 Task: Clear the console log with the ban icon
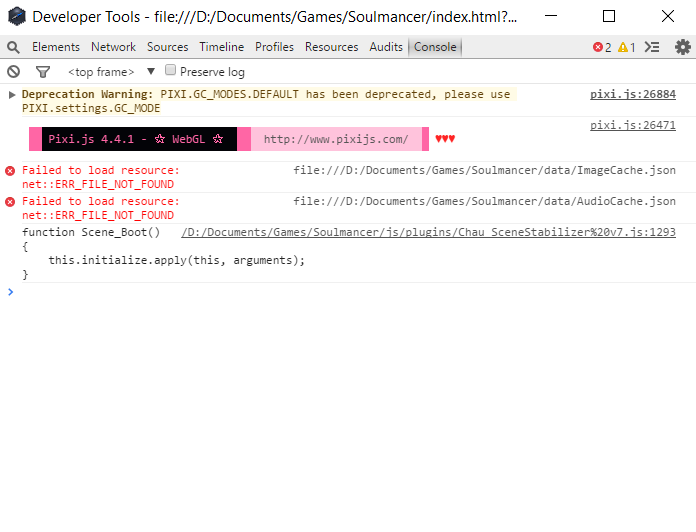pos(13,71)
